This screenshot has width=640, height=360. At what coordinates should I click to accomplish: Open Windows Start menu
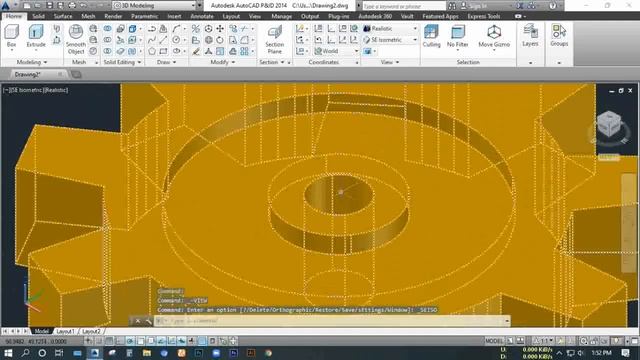click(x=8, y=353)
